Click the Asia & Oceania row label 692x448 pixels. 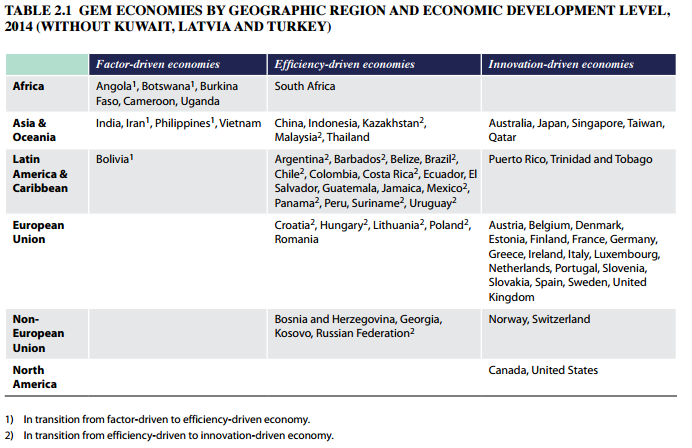(x=34, y=130)
